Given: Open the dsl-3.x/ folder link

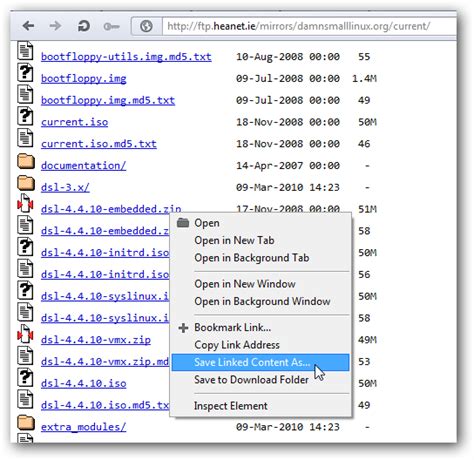Looking at the screenshot, I should pos(65,188).
